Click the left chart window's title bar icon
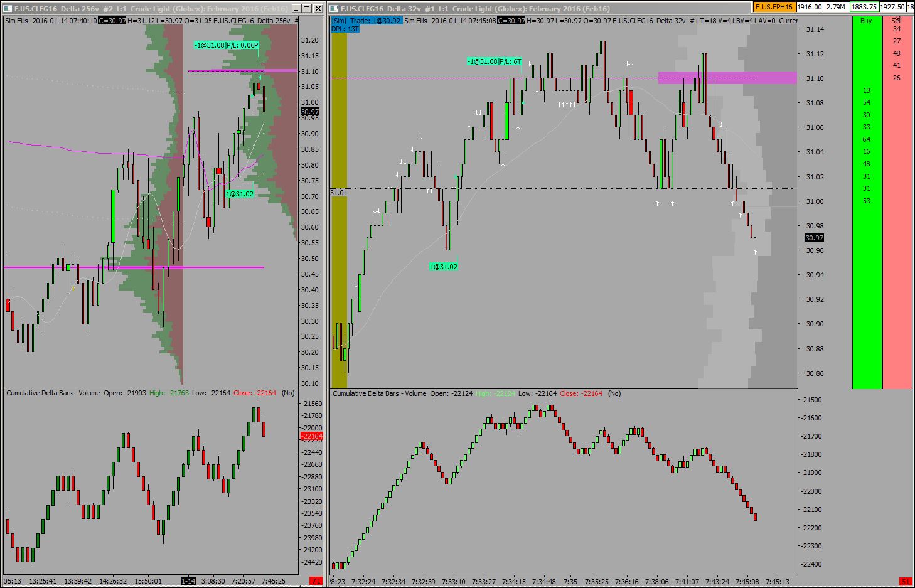915x588 pixels. (x=8, y=9)
